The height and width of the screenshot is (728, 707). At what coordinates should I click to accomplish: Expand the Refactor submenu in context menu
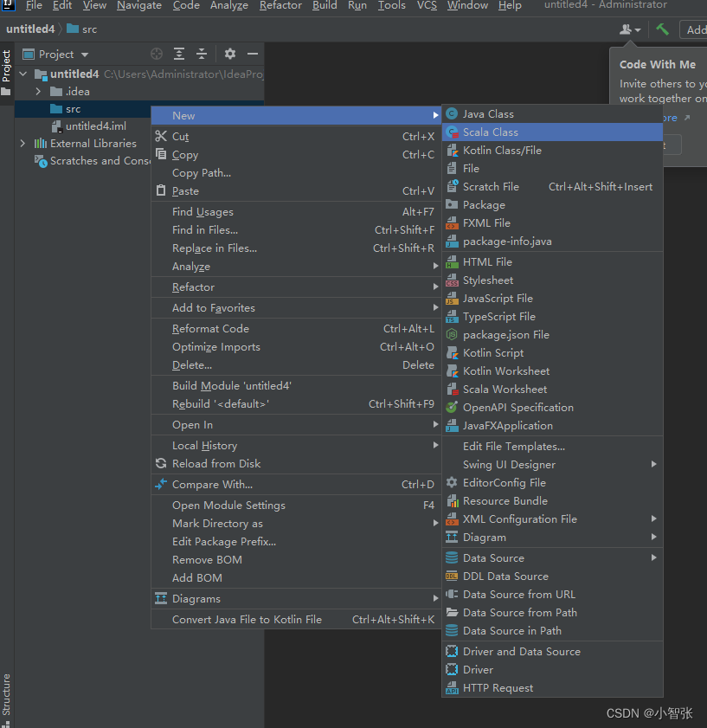(296, 287)
